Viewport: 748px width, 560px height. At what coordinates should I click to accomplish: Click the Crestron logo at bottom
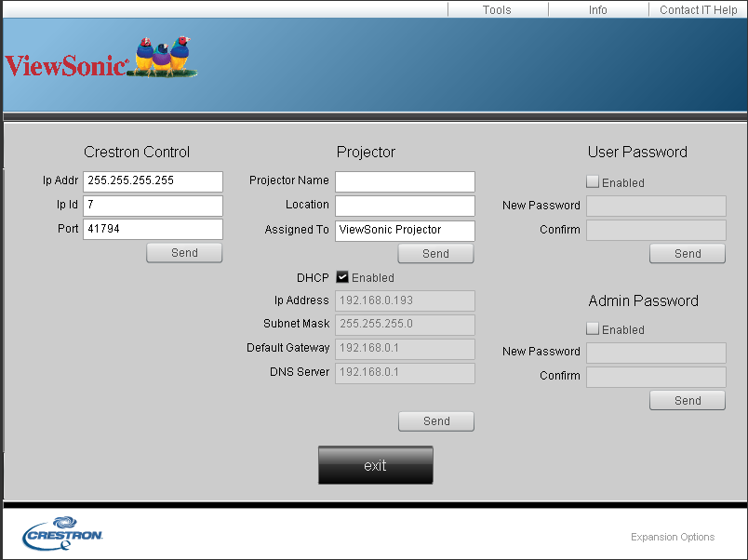(x=62, y=533)
